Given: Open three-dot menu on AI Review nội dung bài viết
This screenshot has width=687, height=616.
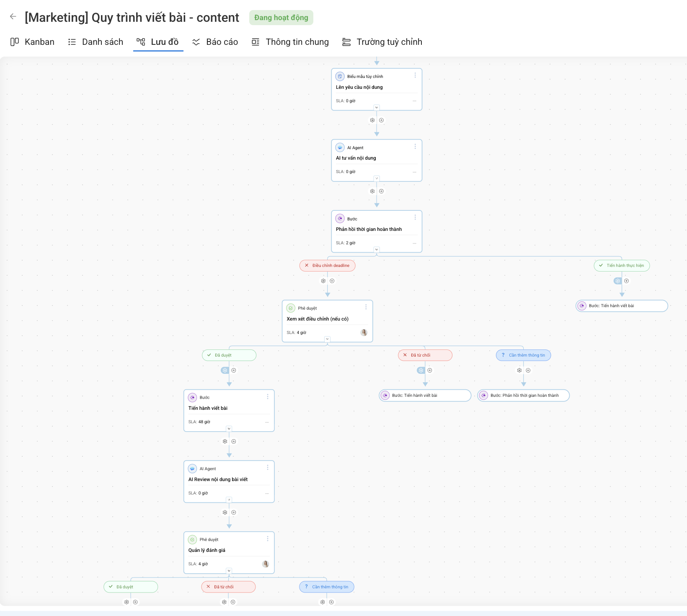Looking at the screenshot, I should coord(268,468).
